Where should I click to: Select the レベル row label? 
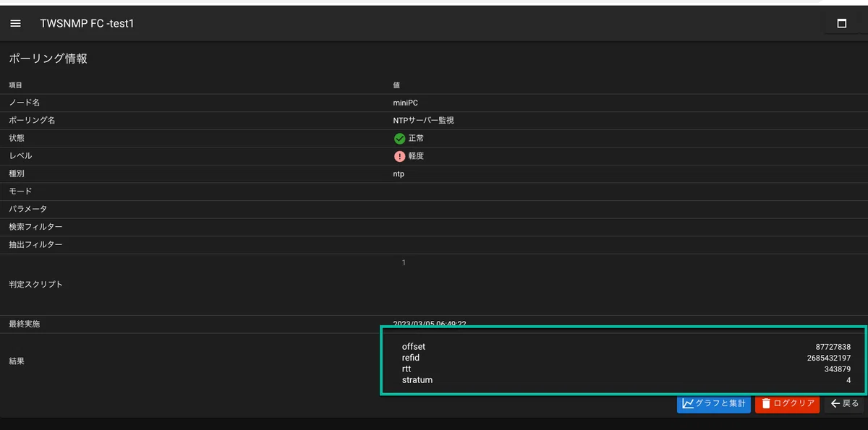(20, 156)
